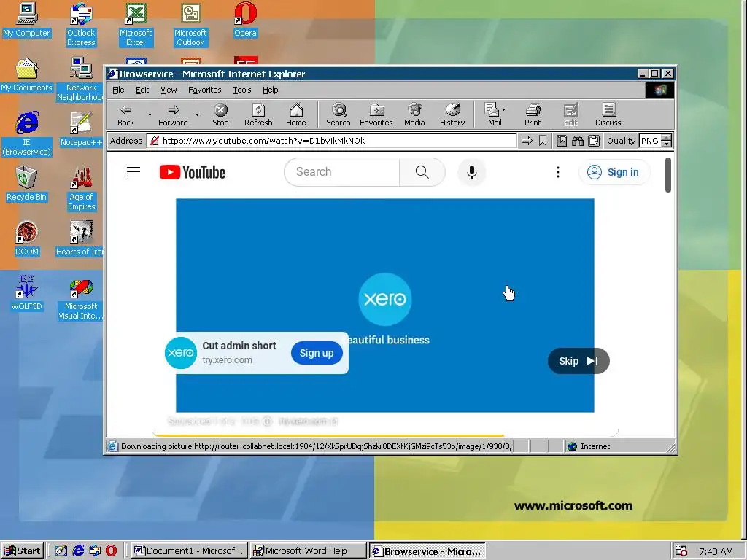Click the Forward toolbar button
747x560 pixels.
[173, 114]
